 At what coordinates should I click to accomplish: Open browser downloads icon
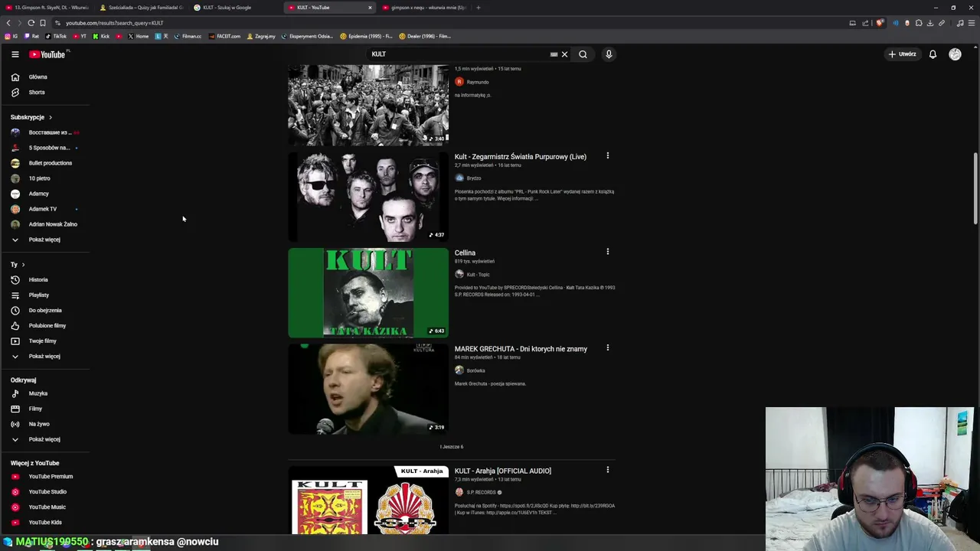click(930, 23)
